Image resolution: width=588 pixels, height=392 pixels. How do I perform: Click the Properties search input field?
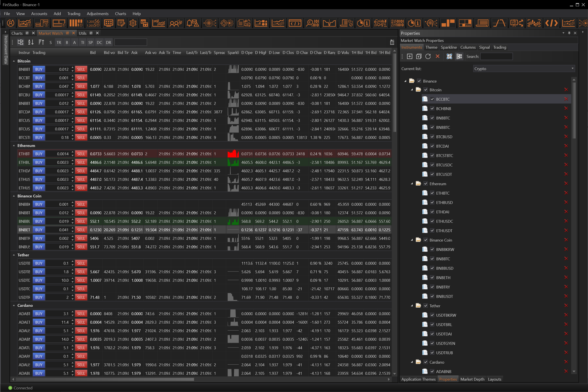coord(496,57)
